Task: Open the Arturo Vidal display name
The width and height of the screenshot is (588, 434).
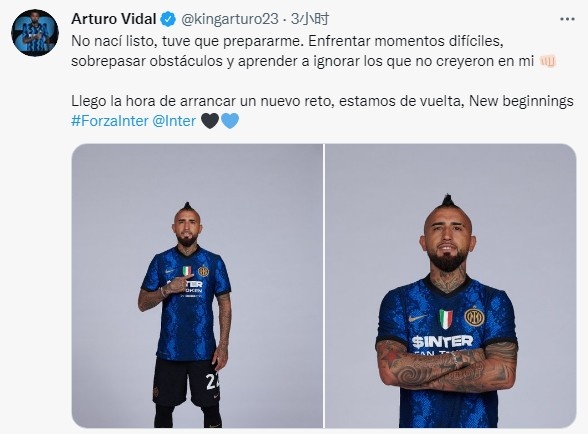Action: click(x=114, y=19)
